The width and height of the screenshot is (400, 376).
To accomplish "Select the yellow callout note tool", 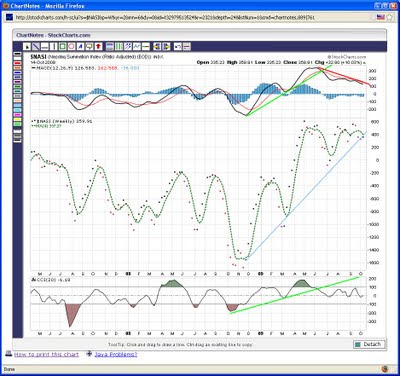I will [x=89, y=46].
